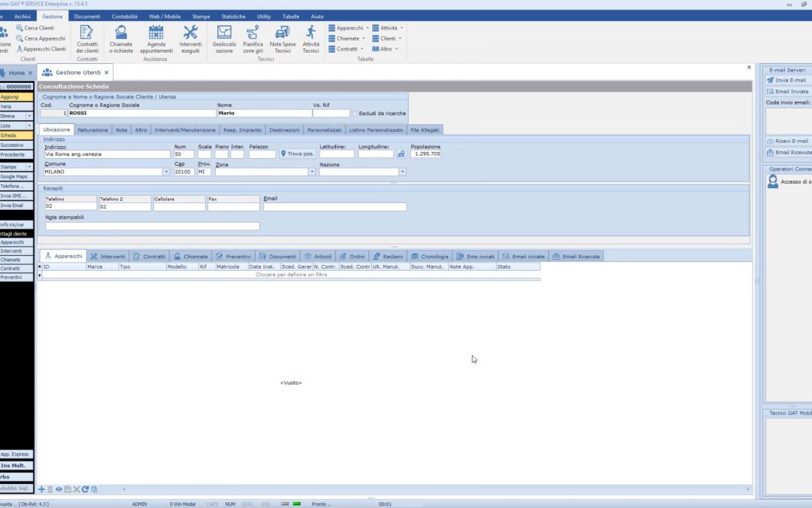Select Reclami lower tab
812x508 pixels.
389,257
